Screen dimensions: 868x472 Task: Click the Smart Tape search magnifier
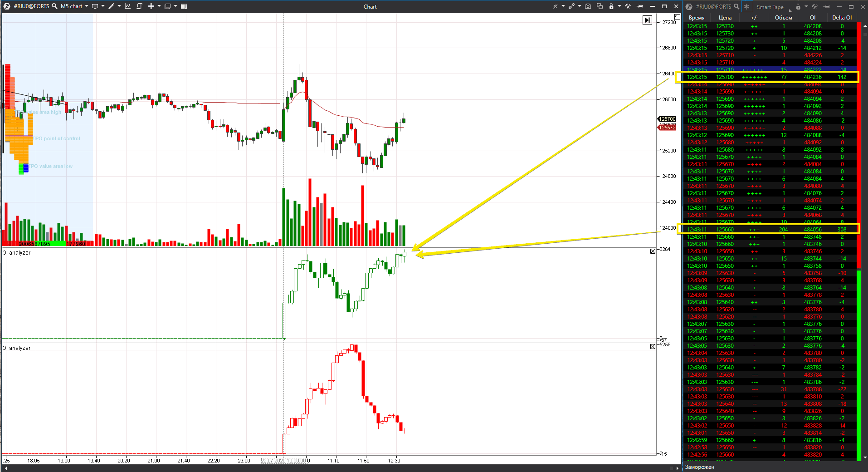[736, 7]
